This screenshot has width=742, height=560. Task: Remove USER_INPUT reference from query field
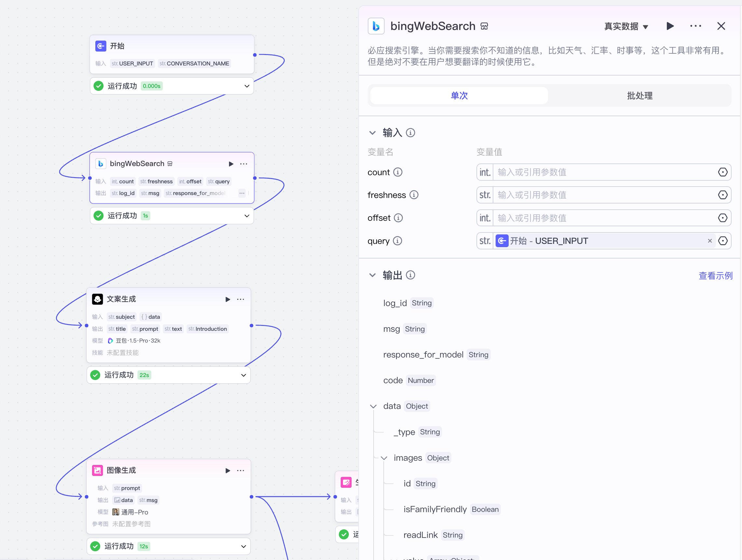(709, 241)
